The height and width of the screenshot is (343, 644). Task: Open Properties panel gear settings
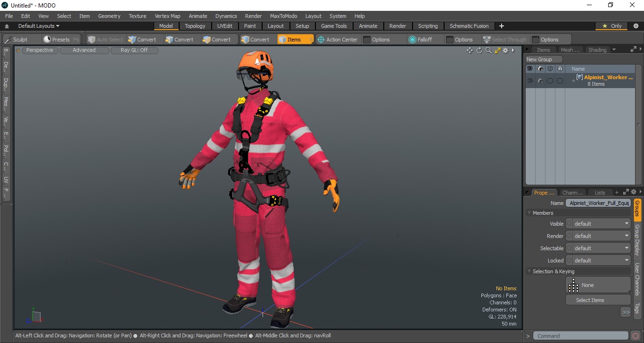634,192
